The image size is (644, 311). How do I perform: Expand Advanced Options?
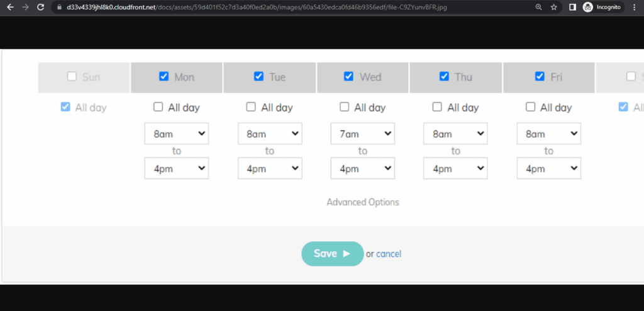point(363,202)
